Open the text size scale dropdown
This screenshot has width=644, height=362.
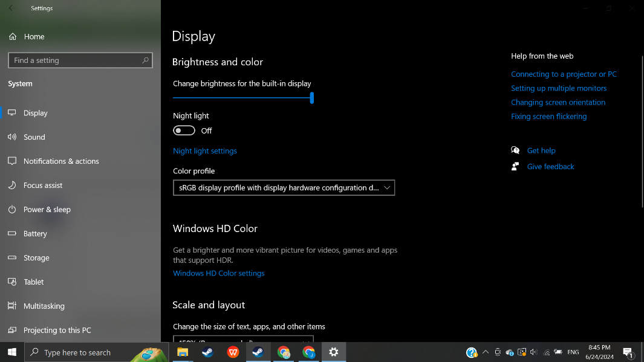pos(243,340)
